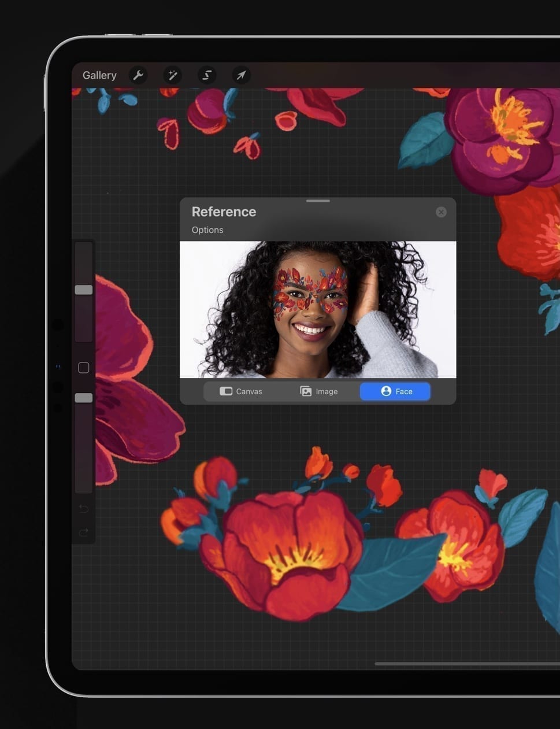Select the Transform arrow tool
The image size is (560, 729).
pyautogui.click(x=240, y=75)
